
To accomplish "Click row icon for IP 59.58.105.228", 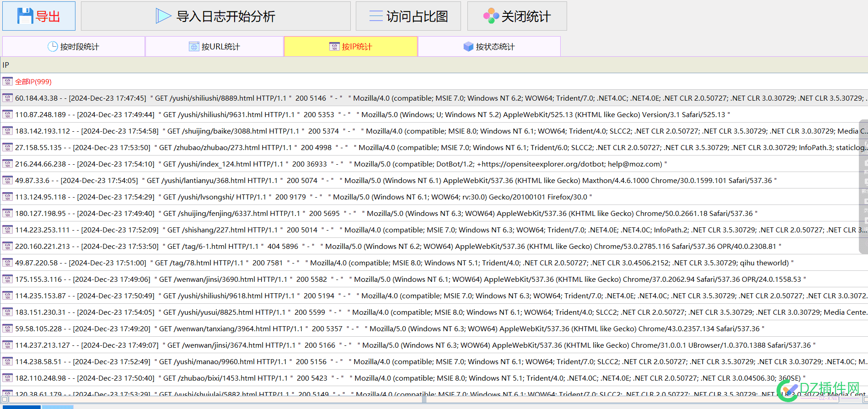I will click(x=7, y=328).
